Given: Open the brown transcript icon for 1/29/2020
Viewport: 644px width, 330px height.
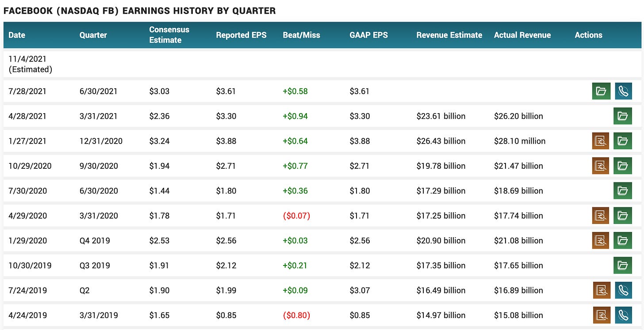Looking at the screenshot, I should pyautogui.click(x=601, y=240).
